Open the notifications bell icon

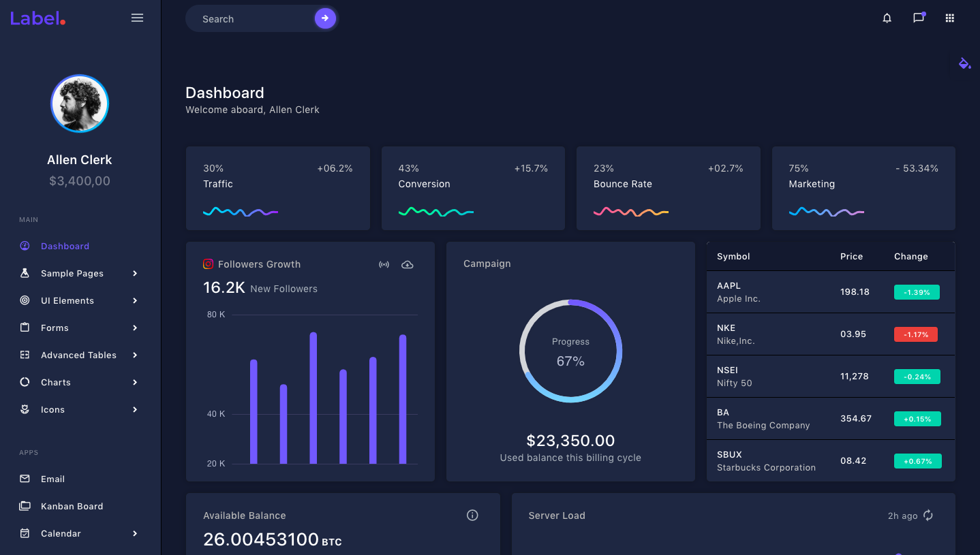pos(887,18)
